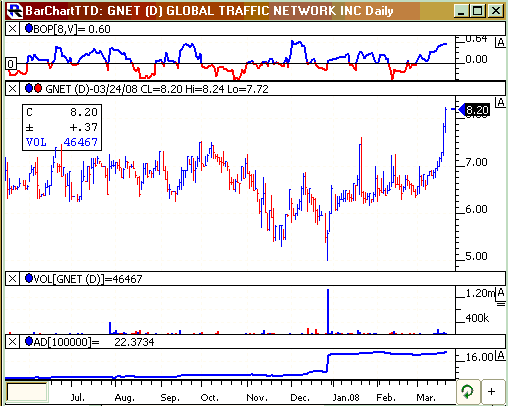Click the blue dot beside GNET (D)
This screenshot has height=406, width=508.
tap(29, 88)
